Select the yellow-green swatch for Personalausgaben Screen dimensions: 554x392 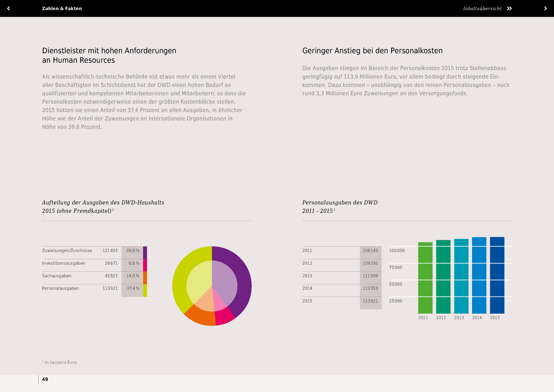[145, 290]
